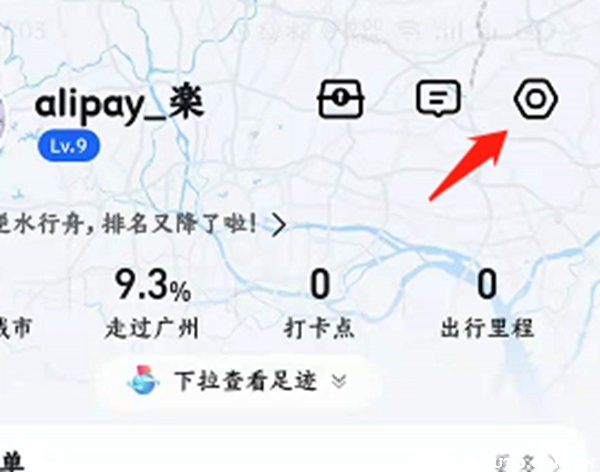Viewport: 600px width, 472px height.
Task: Open the chevron after the ranking message
Action: coord(279,225)
